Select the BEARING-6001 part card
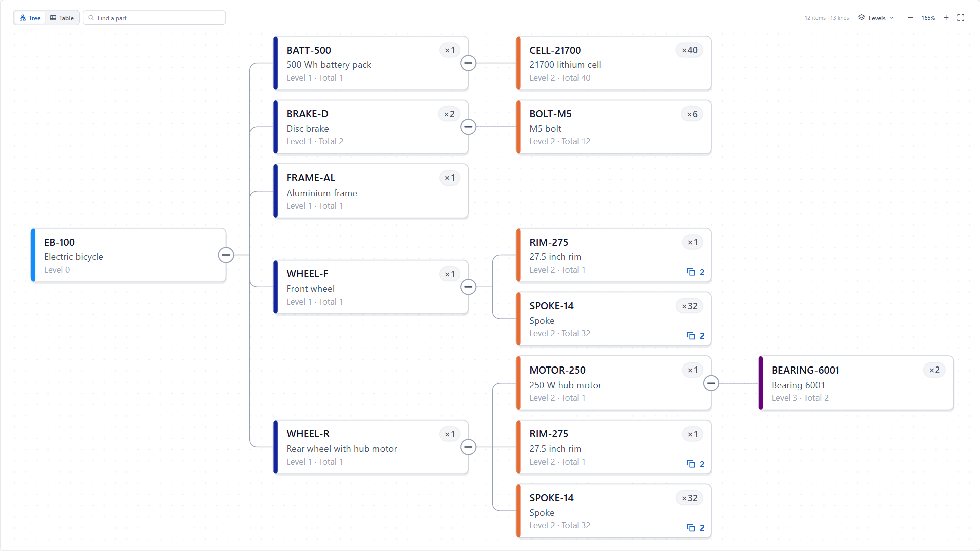The image size is (980, 551). [x=856, y=383]
